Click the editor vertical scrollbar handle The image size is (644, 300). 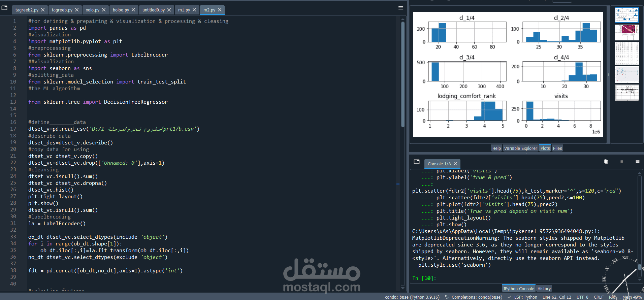coord(402,74)
